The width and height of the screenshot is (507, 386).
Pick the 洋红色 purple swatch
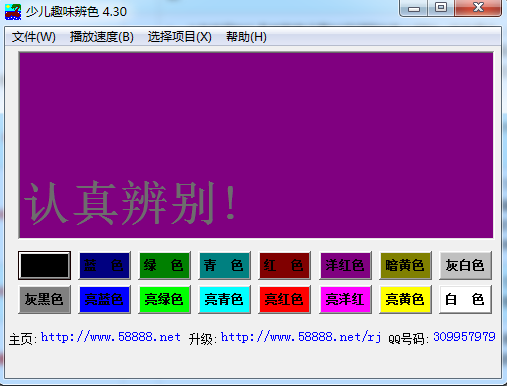coord(345,266)
